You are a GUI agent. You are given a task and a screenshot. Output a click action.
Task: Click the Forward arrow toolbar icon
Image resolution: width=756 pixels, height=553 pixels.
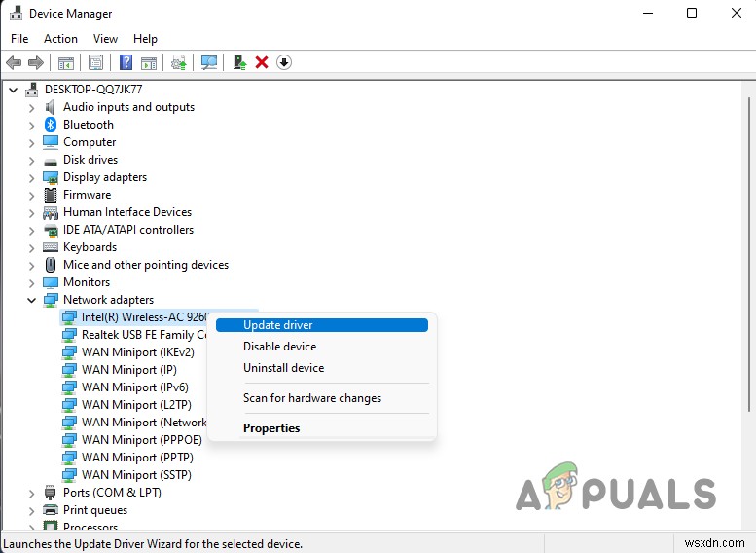coord(36,62)
